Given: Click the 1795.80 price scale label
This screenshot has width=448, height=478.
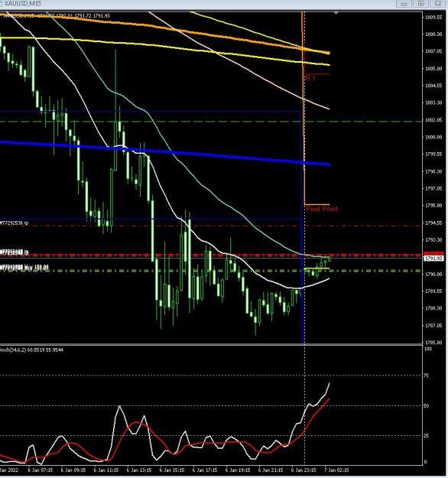Looking at the screenshot, I should click(433, 206).
